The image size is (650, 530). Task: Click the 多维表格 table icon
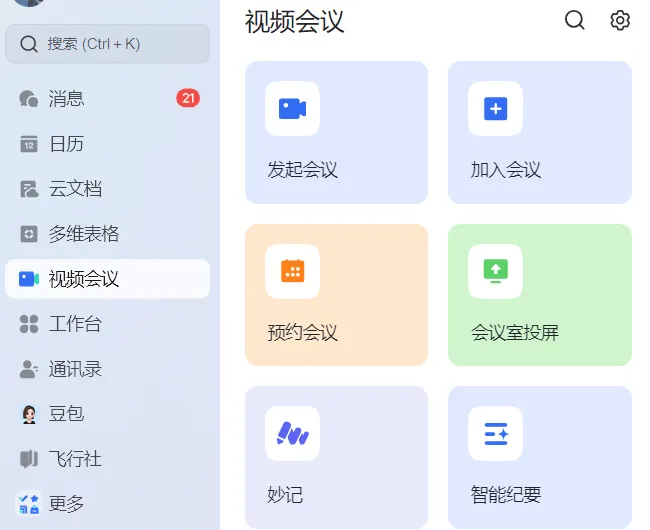tap(29, 234)
